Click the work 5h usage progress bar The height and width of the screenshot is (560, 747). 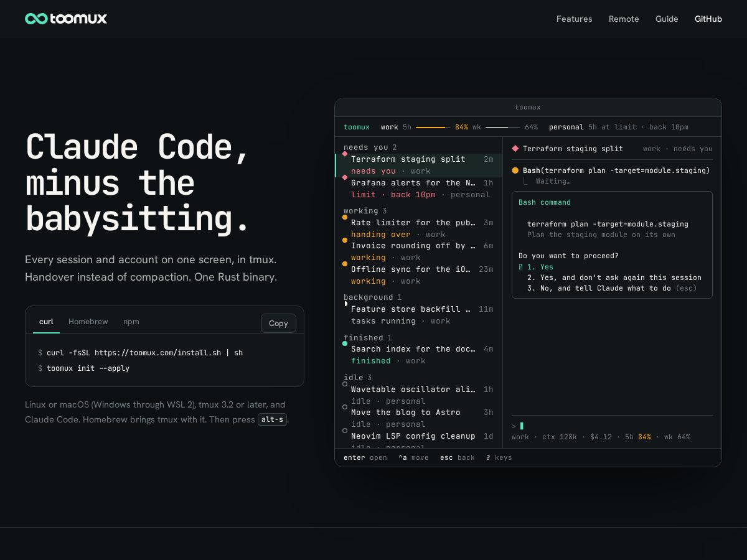pos(433,127)
